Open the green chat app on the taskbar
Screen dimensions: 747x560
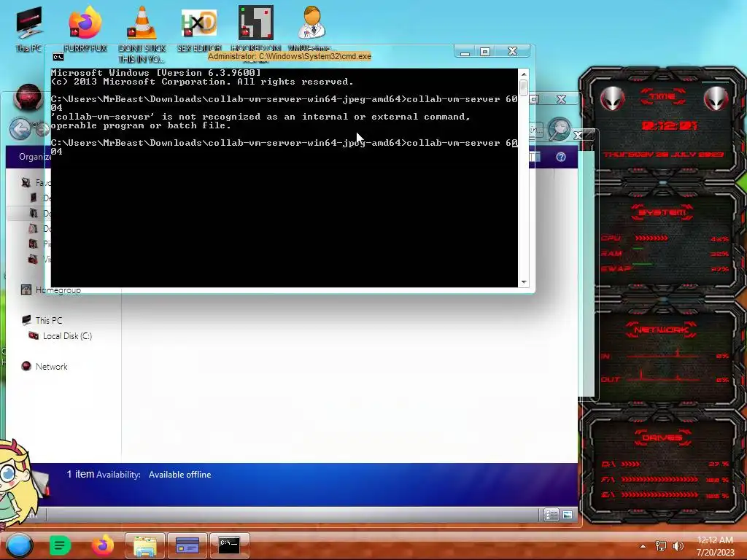60,545
